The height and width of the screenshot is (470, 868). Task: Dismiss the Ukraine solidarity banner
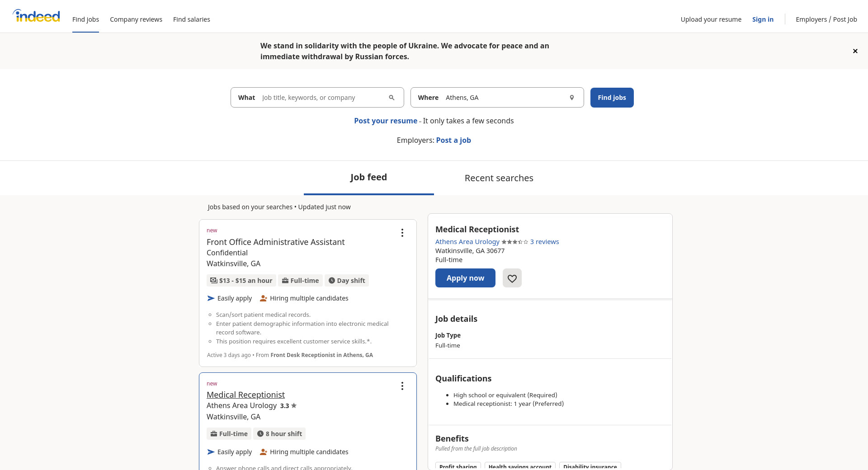pyautogui.click(x=855, y=51)
